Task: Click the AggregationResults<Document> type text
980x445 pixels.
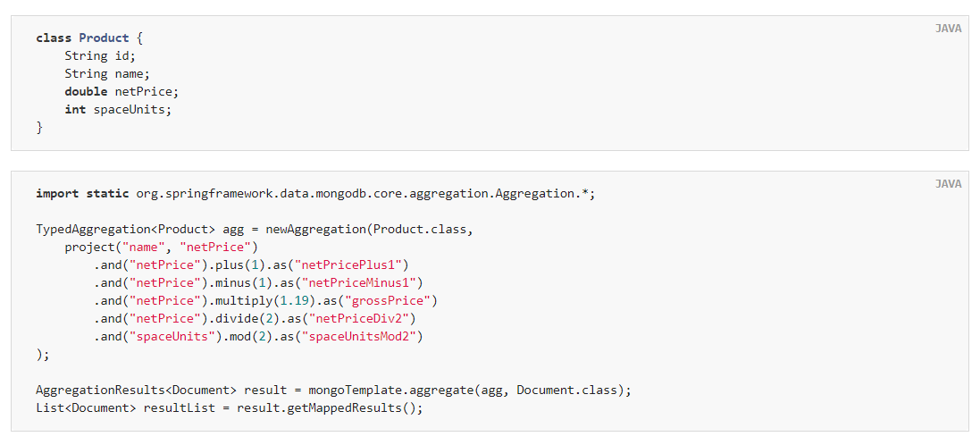Action: pos(137,390)
